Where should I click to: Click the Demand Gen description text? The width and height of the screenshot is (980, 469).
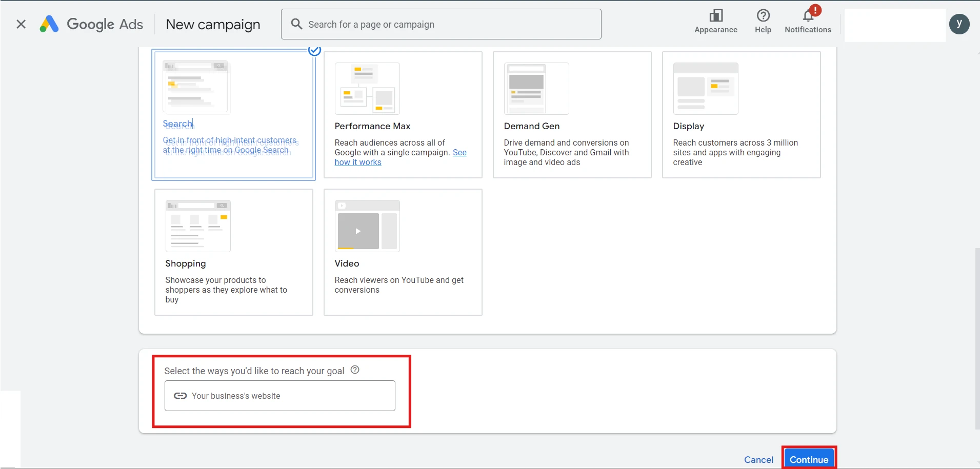click(x=566, y=153)
